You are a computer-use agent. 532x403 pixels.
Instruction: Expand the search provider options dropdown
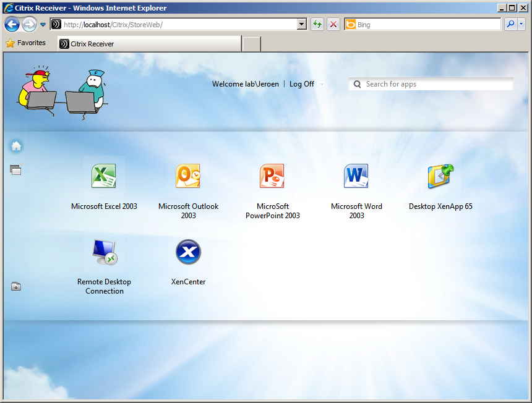pyautogui.click(x=521, y=24)
